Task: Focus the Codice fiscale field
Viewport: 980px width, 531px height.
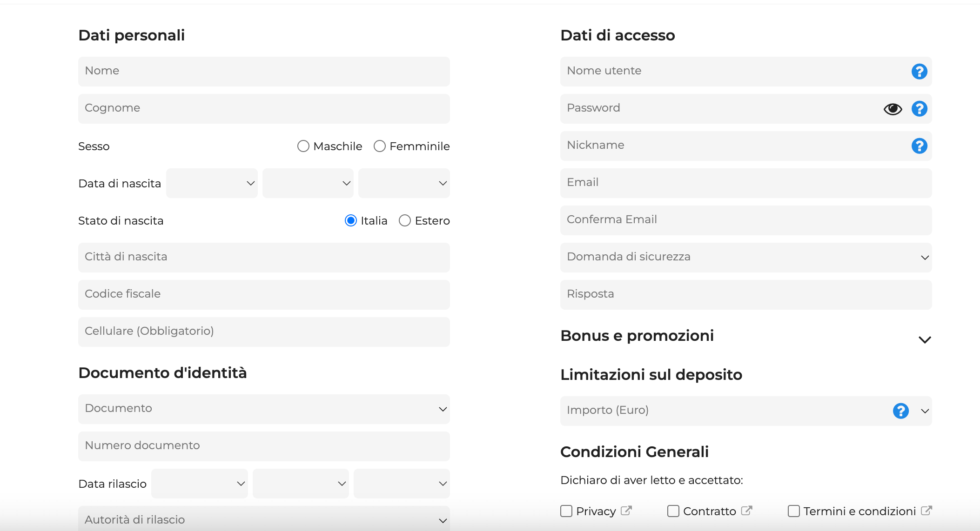Action: [264, 295]
